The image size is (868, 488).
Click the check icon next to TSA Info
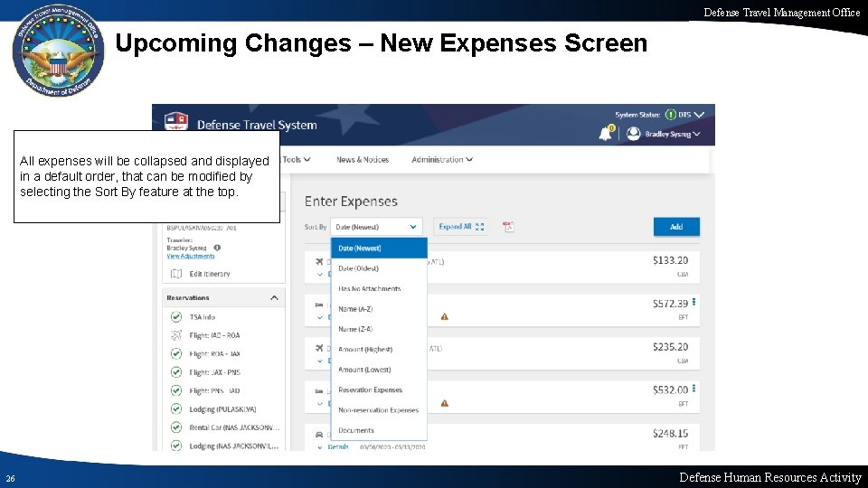pos(176,316)
